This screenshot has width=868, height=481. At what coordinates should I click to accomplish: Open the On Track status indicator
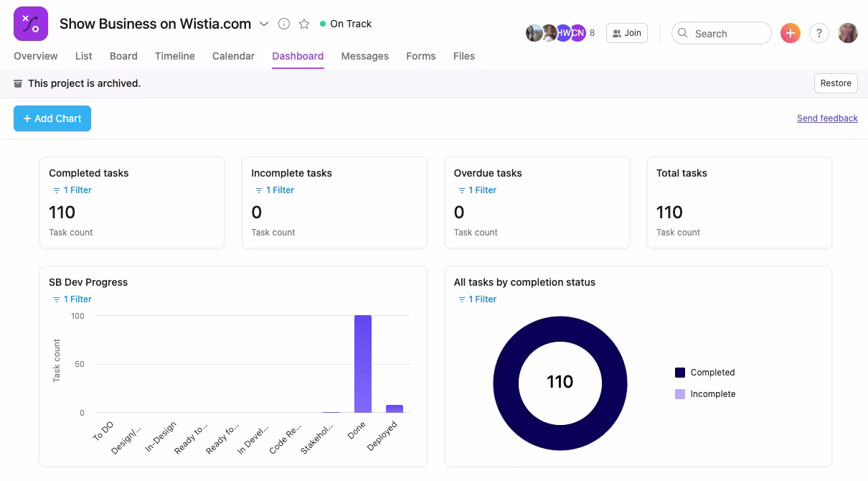[x=346, y=24]
